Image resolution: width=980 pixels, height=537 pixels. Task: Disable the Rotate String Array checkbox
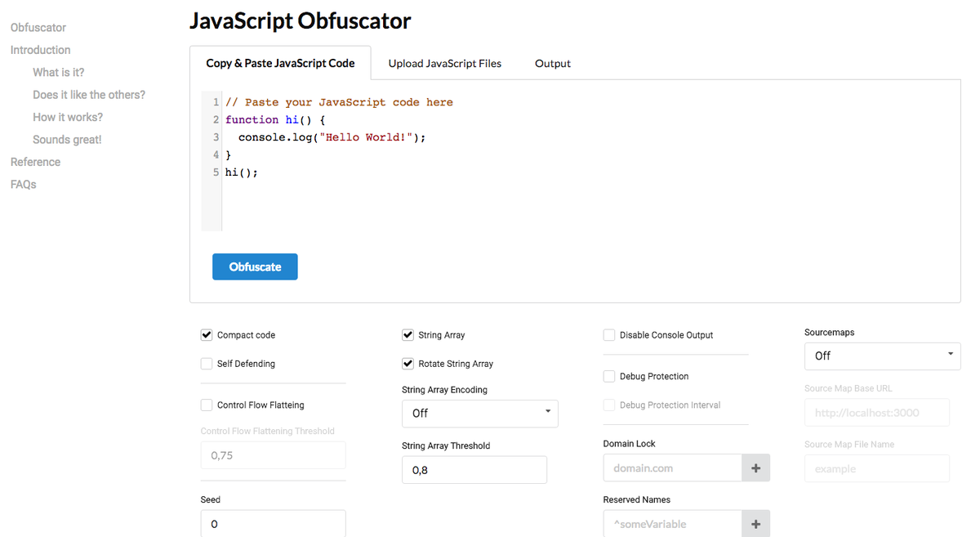(408, 364)
